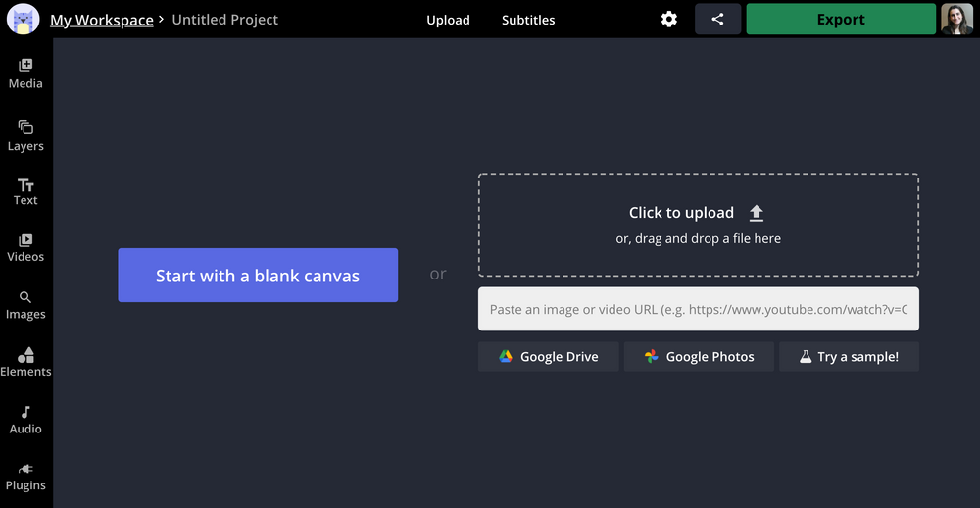Image resolution: width=980 pixels, height=508 pixels.
Task: Click the green Export button
Action: pos(841,20)
